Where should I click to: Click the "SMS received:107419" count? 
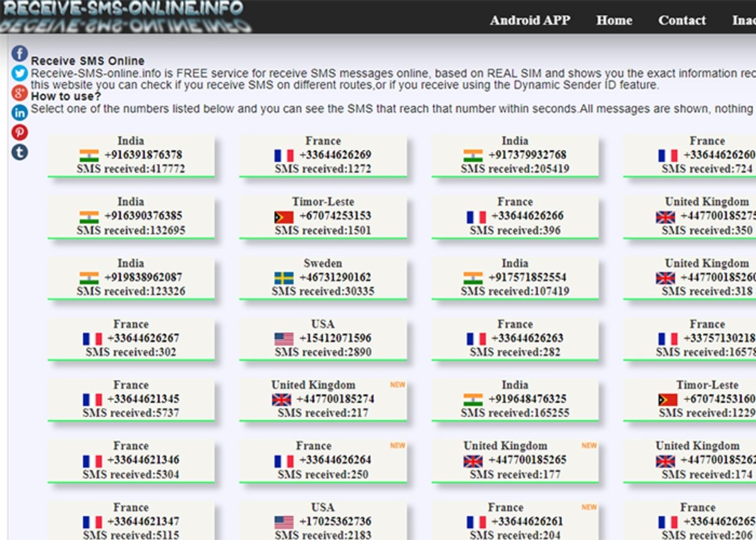(x=515, y=291)
